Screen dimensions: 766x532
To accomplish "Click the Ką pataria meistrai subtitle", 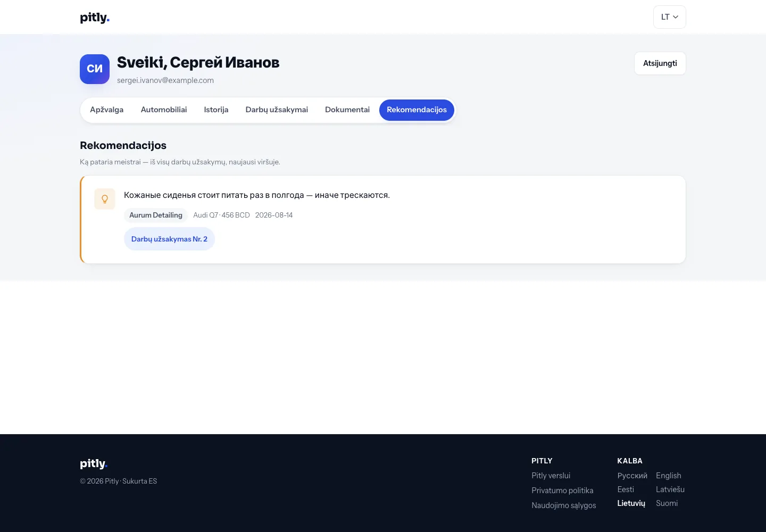I will coord(180,162).
